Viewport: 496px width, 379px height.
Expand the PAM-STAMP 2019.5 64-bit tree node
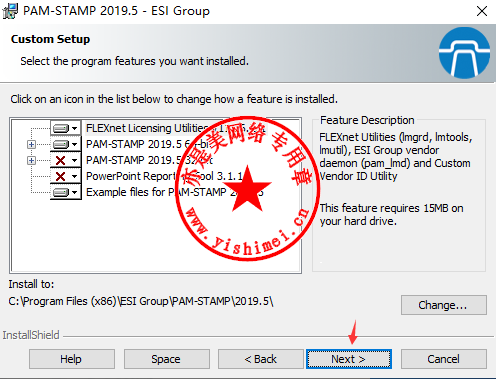[x=31, y=144]
